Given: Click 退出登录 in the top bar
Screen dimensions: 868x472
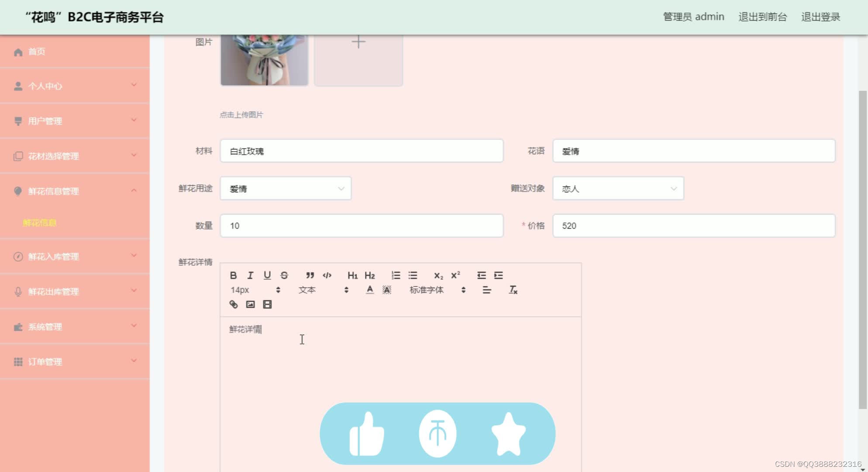Looking at the screenshot, I should (x=820, y=17).
